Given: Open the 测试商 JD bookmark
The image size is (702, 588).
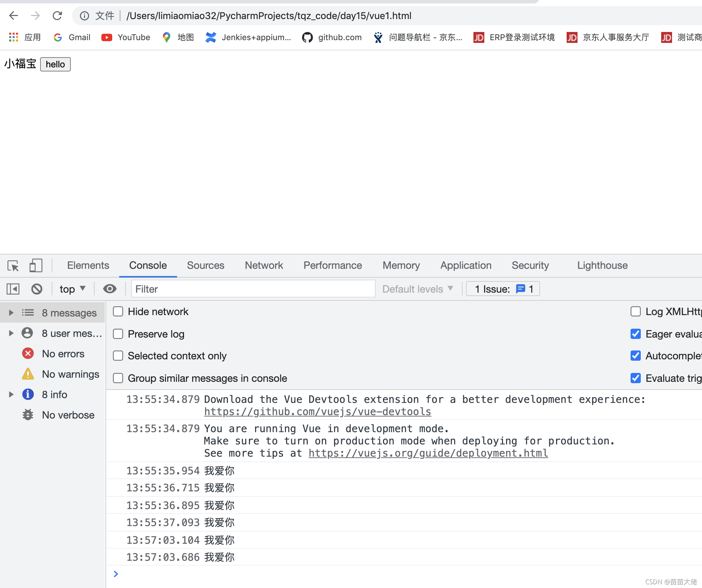Looking at the screenshot, I should point(682,37).
